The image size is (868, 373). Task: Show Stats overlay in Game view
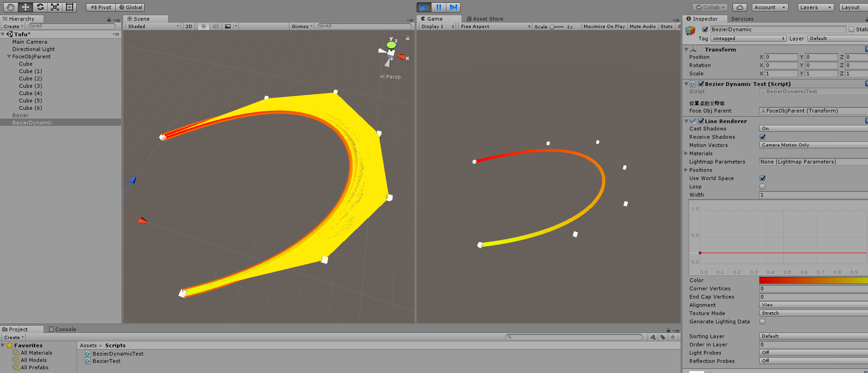[666, 26]
